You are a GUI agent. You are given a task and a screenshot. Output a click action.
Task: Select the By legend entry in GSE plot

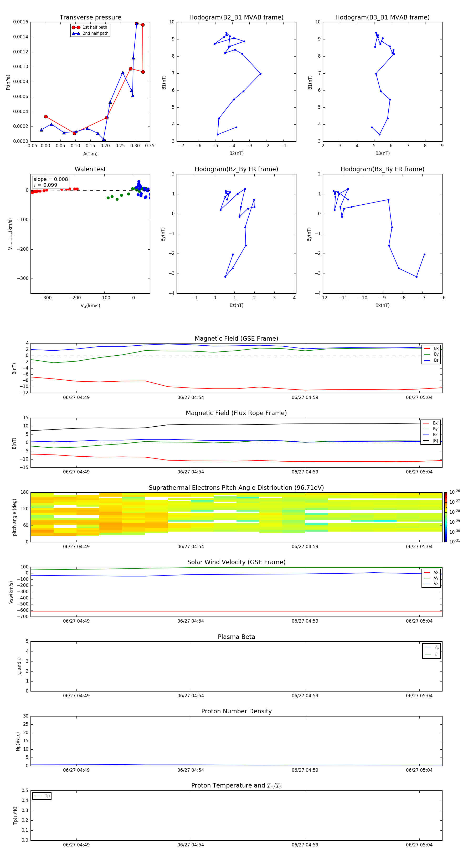click(x=431, y=354)
